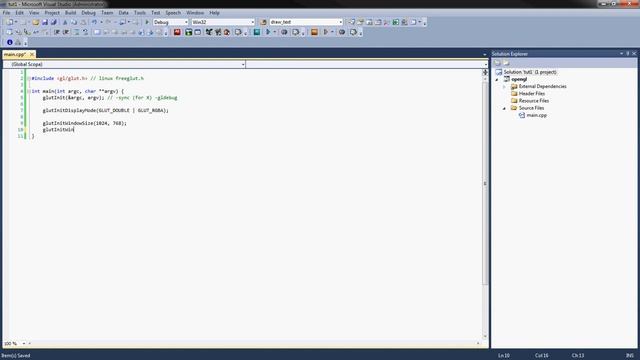Screen dimensions: 640x360
Task: Click the Increase Indent icon
Action: pos(66,32)
